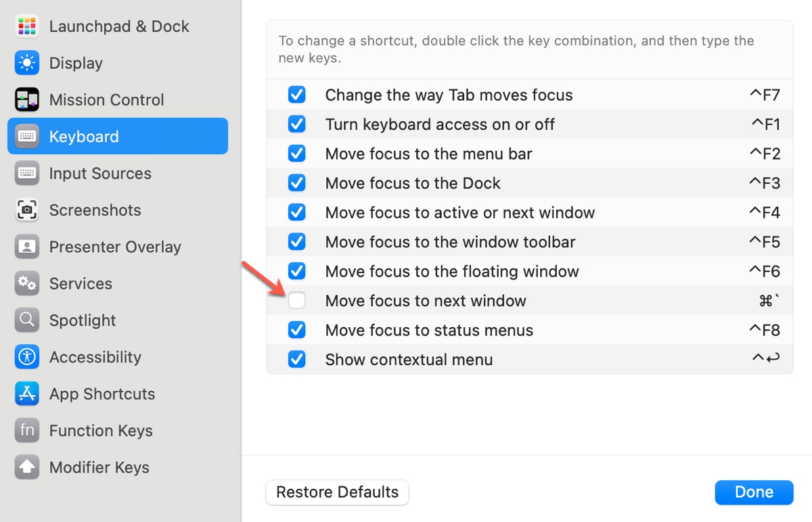This screenshot has height=522, width=812.
Task: Open the Modifier Keys section
Action: tap(99, 467)
